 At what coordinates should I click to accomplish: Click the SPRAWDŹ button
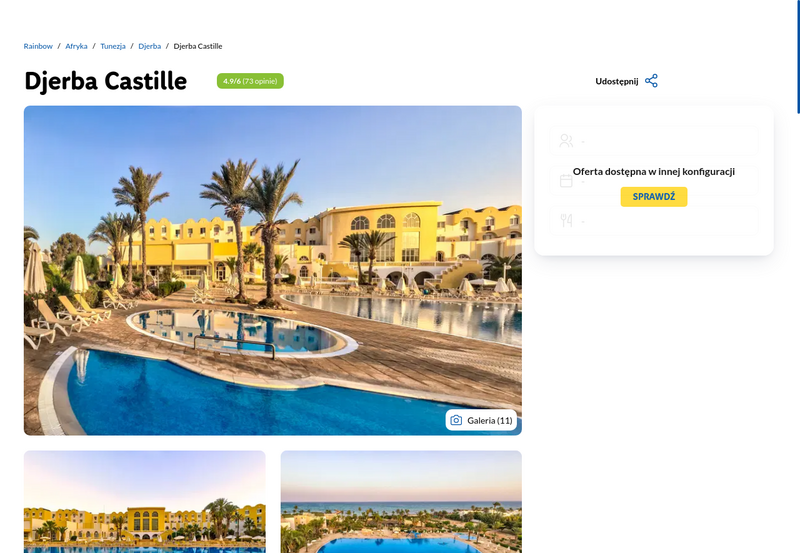pyautogui.click(x=654, y=196)
